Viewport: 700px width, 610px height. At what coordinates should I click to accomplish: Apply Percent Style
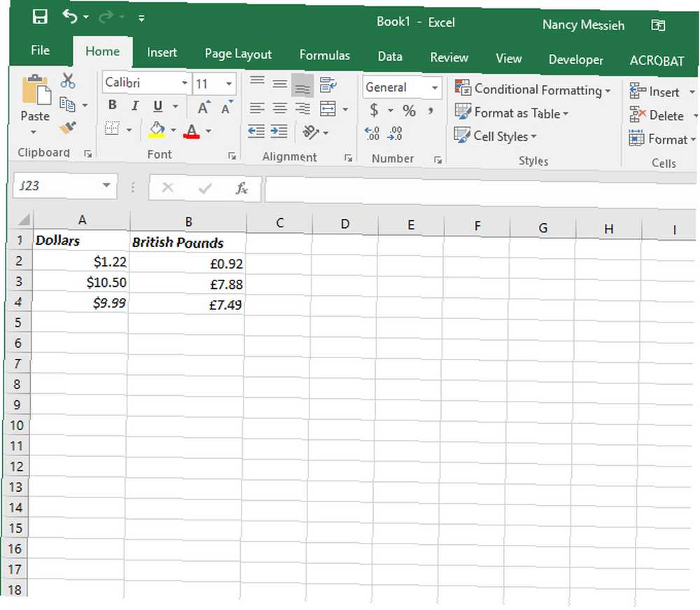point(409,111)
